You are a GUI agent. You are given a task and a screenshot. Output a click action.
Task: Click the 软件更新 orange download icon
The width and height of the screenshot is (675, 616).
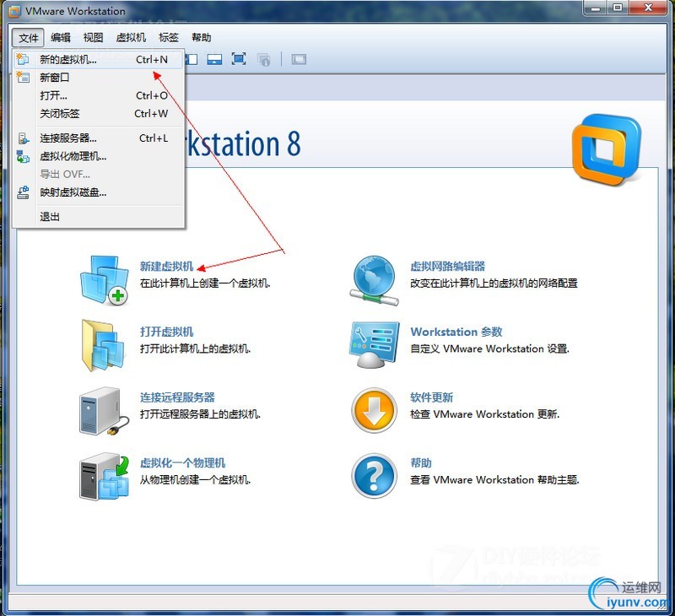tap(374, 411)
